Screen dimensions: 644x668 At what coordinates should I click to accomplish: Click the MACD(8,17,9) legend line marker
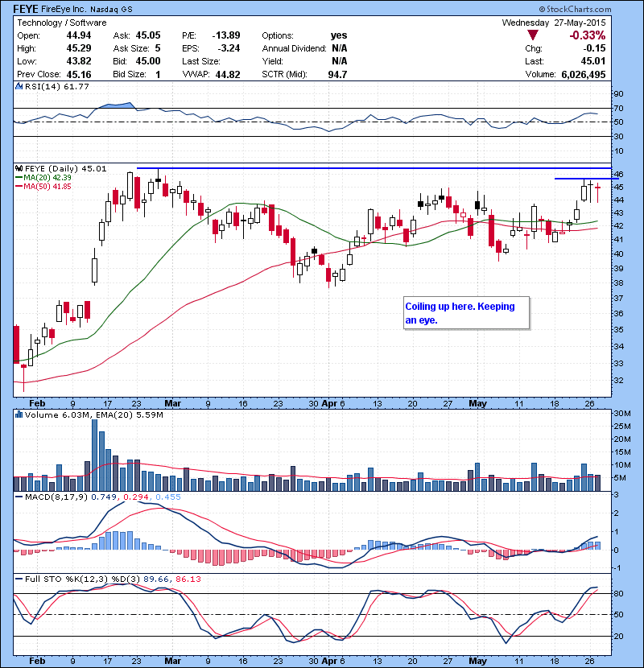tap(19, 497)
